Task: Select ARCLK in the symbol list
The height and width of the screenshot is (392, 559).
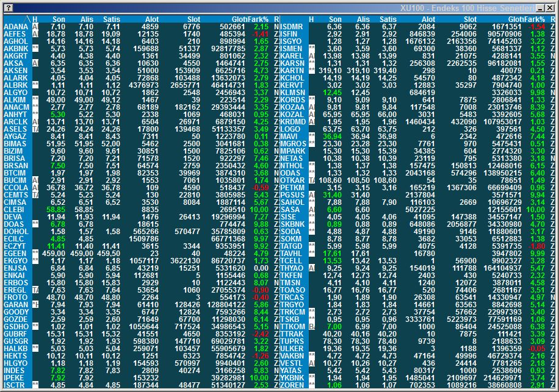Action: click(15, 122)
